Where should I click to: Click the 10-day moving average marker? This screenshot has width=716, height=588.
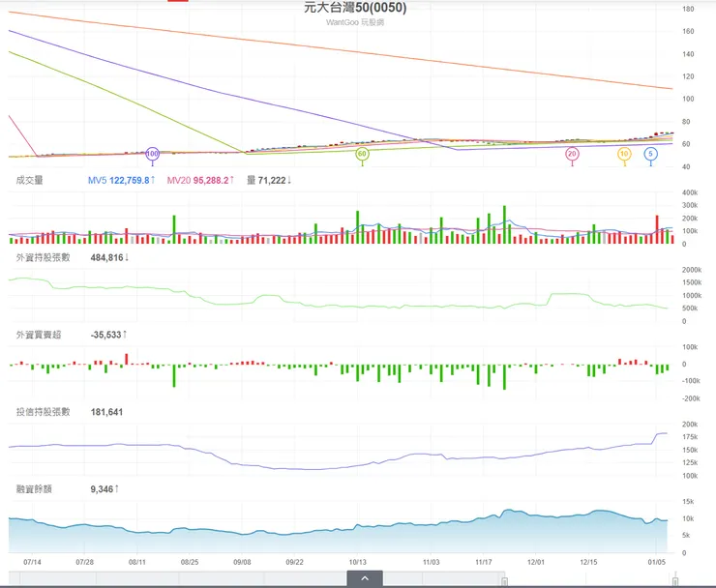click(x=624, y=154)
